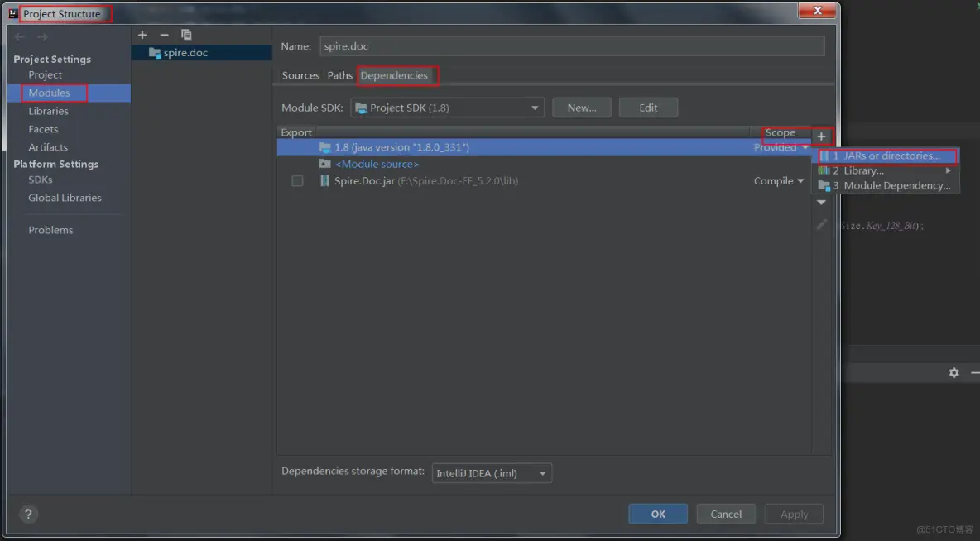The height and width of the screenshot is (541, 980).
Task: Click the Apply button
Action: coord(794,515)
